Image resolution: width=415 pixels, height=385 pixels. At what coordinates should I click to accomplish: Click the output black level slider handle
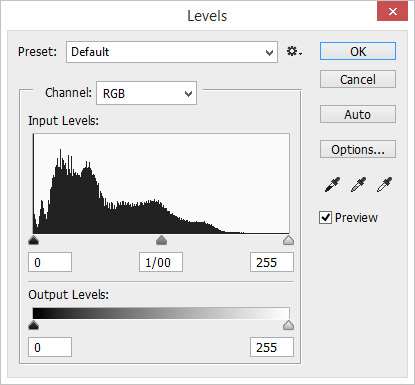pyautogui.click(x=33, y=325)
